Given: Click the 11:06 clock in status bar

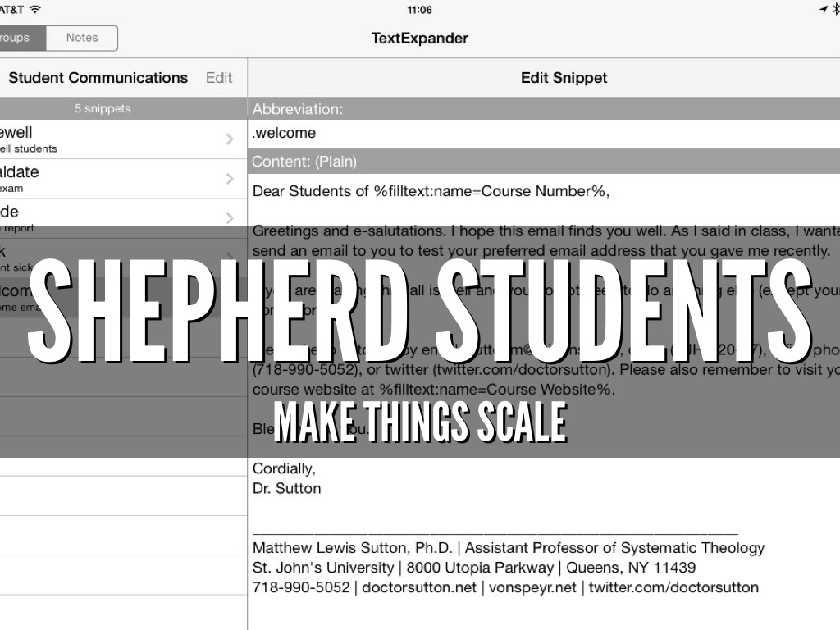Looking at the screenshot, I should [419, 10].
